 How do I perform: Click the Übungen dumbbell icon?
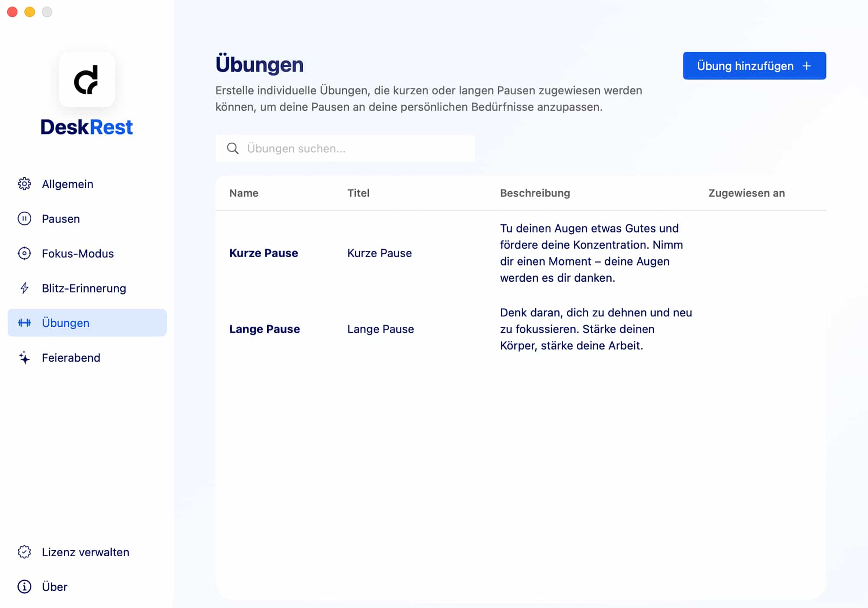[24, 323]
